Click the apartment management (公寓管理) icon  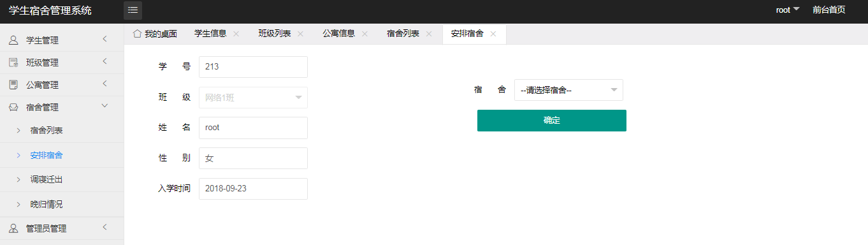[x=13, y=85]
